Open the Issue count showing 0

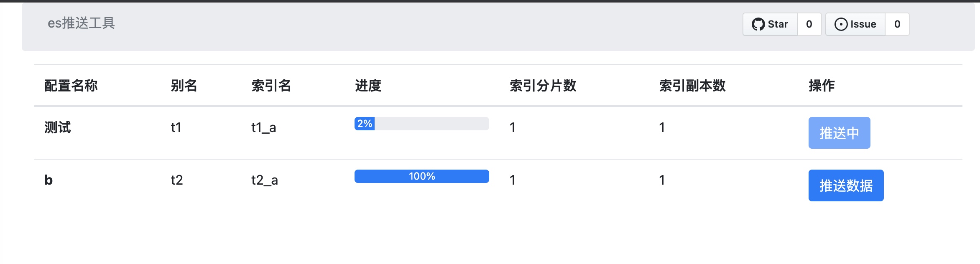[897, 24]
